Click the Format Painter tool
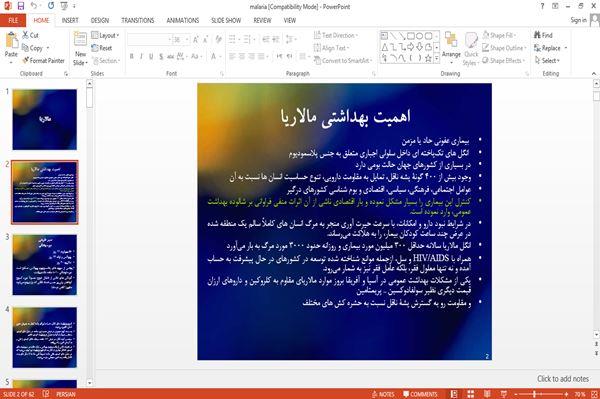 coord(43,60)
